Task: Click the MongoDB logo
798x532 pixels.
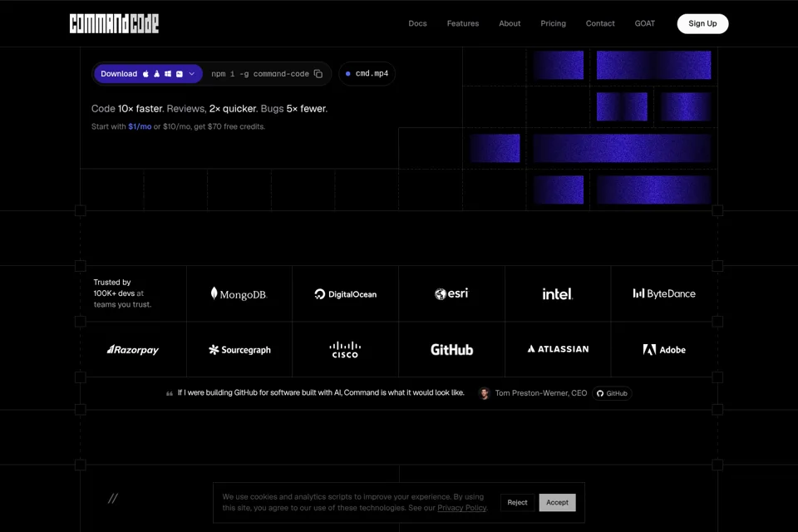Action: [x=239, y=293]
